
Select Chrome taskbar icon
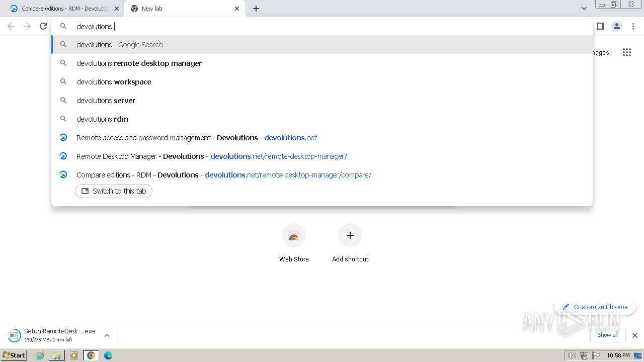pyautogui.click(x=91, y=355)
